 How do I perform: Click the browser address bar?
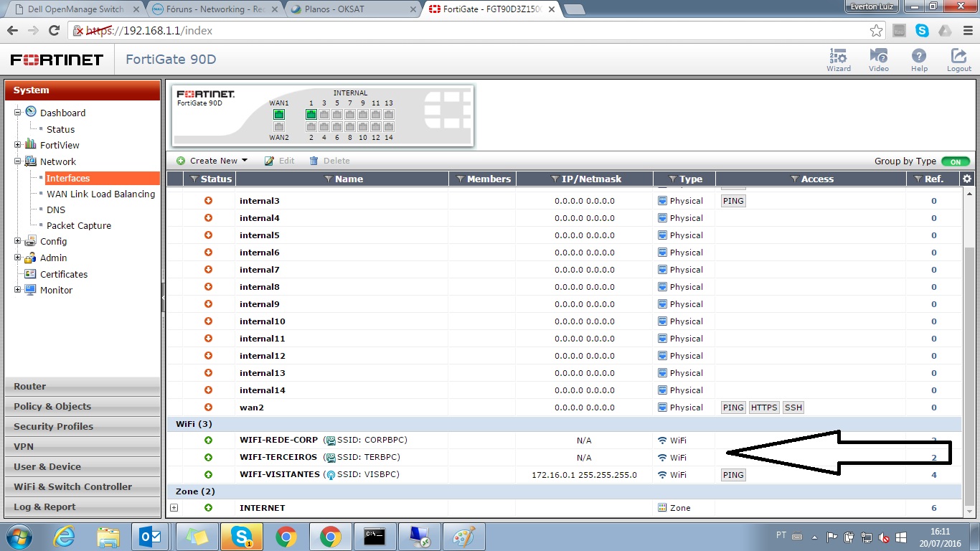(x=473, y=31)
